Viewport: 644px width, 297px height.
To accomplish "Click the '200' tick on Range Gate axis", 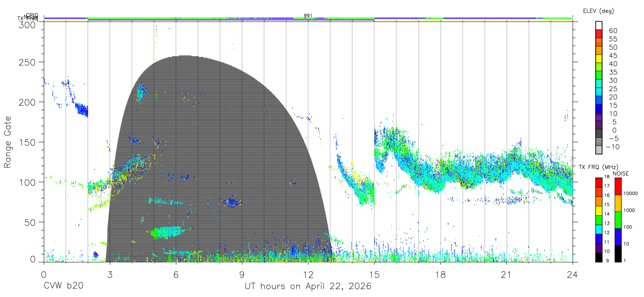I will (x=27, y=102).
